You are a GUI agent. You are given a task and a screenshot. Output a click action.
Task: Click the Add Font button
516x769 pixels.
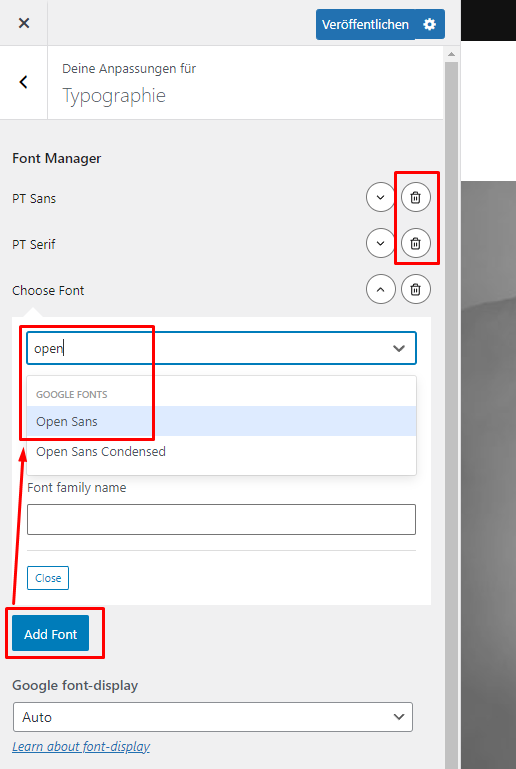(51, 633)
